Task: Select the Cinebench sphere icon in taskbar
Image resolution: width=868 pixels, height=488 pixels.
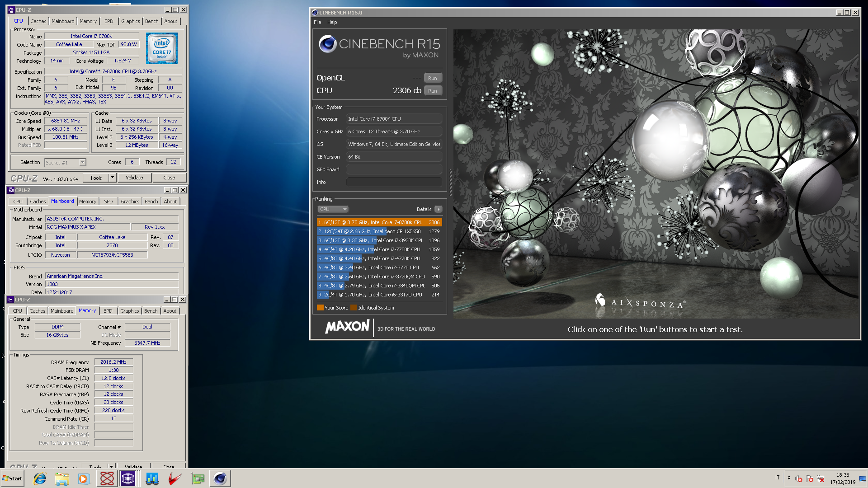Action: pyautogui.click(x=220, y=479)
